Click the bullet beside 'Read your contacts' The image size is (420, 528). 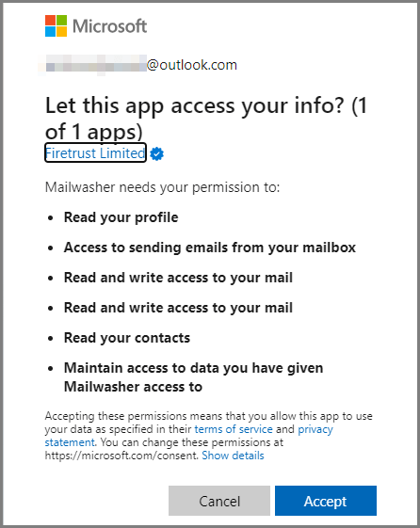coord(51,338)
